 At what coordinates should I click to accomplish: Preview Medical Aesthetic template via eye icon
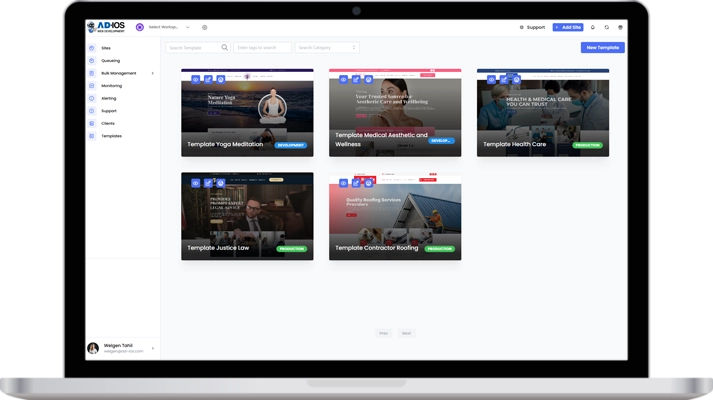[x=343, y=80]
